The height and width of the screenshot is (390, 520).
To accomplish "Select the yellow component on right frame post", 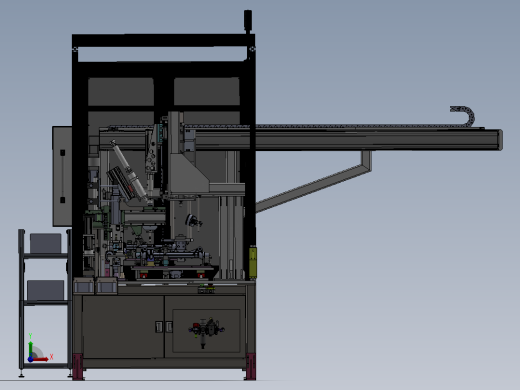I will [253, 262].
